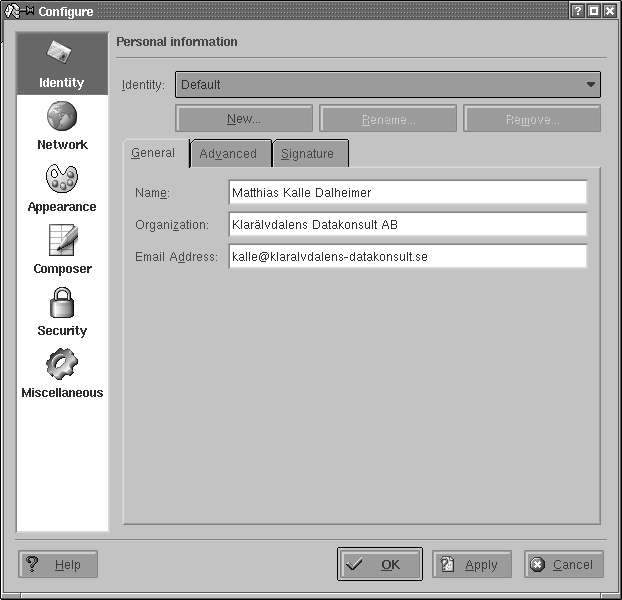
Task: Switch to the Advanced tab
Action: [231, 153]
